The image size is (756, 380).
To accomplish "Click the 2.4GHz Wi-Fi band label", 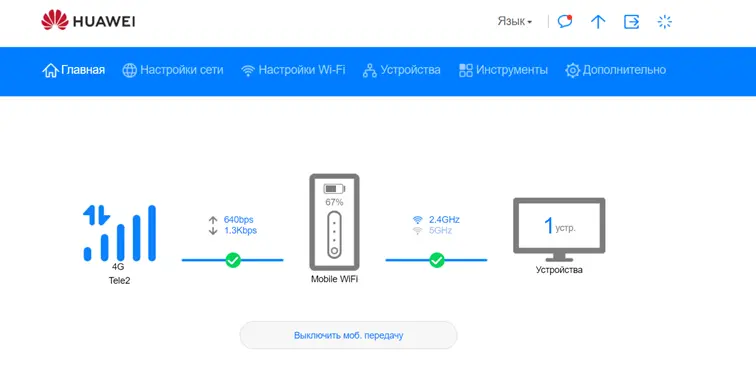I will (x=444, y=219).
